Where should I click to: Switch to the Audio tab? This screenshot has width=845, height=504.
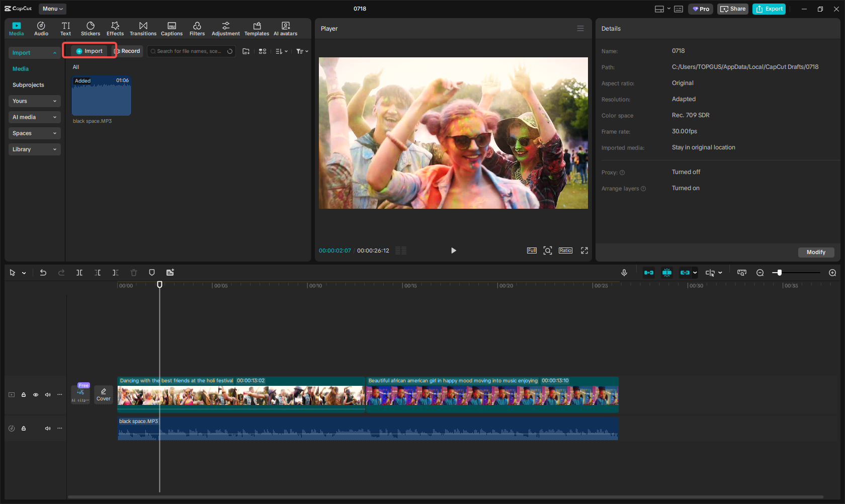pos(41,28)
